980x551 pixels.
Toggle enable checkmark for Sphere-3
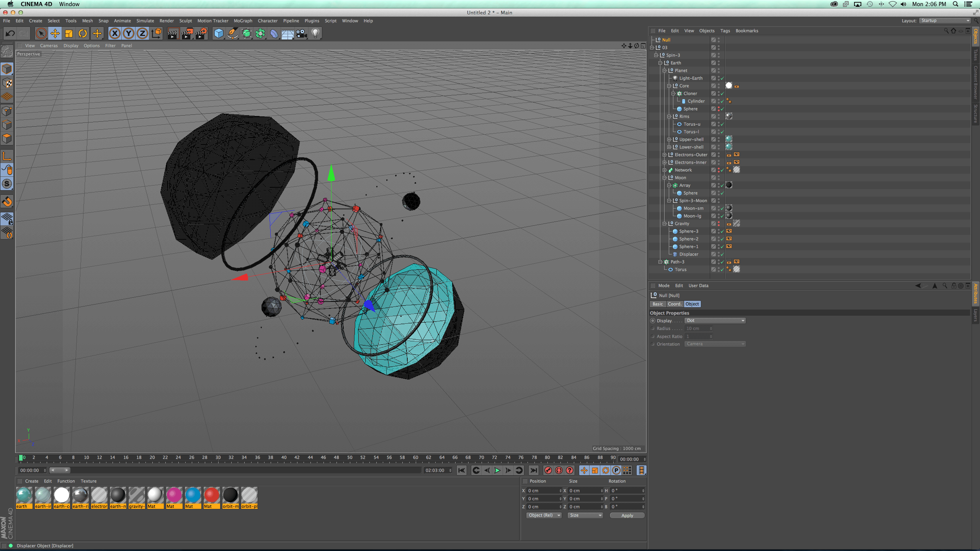pos(722,231)
